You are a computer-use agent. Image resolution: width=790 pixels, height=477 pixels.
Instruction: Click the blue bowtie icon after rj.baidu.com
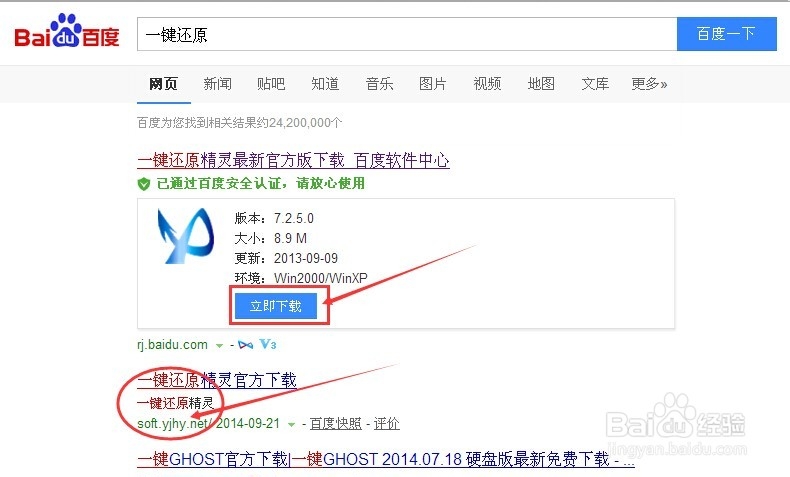pos(245,345)
